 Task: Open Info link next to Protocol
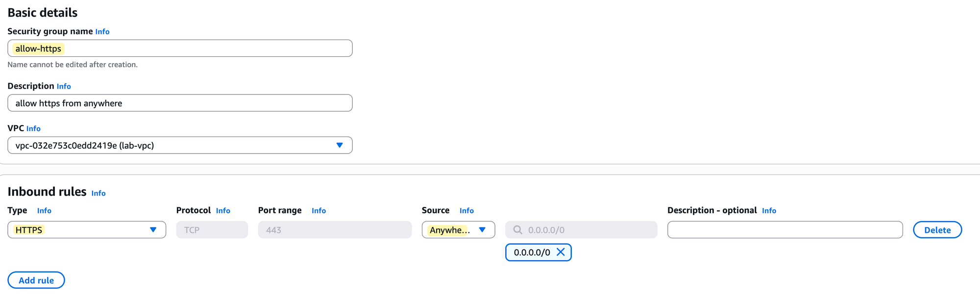point(223,211)
